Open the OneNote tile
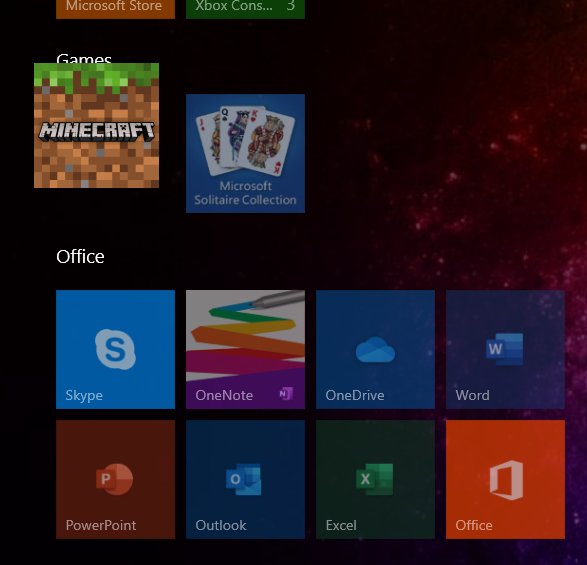Viewport: 587px width, 565px height. click(x=245, y=349)
